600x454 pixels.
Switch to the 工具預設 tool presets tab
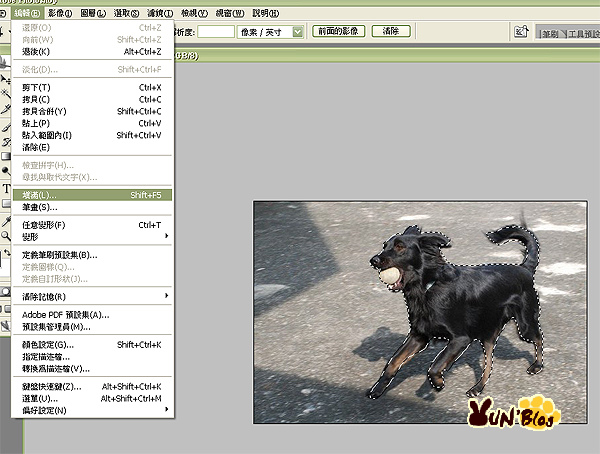[583, 34]
